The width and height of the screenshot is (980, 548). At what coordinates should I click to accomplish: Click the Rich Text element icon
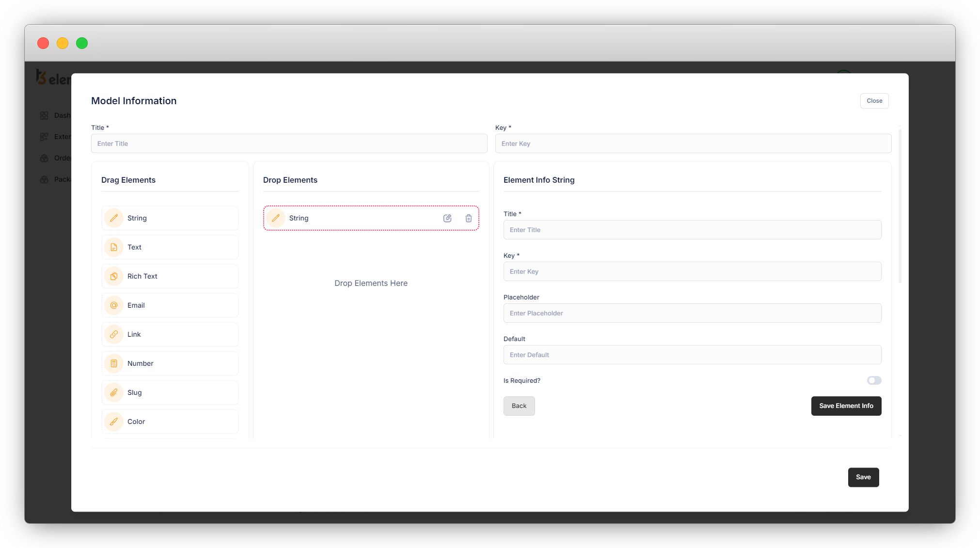click(x=114, y=276)
